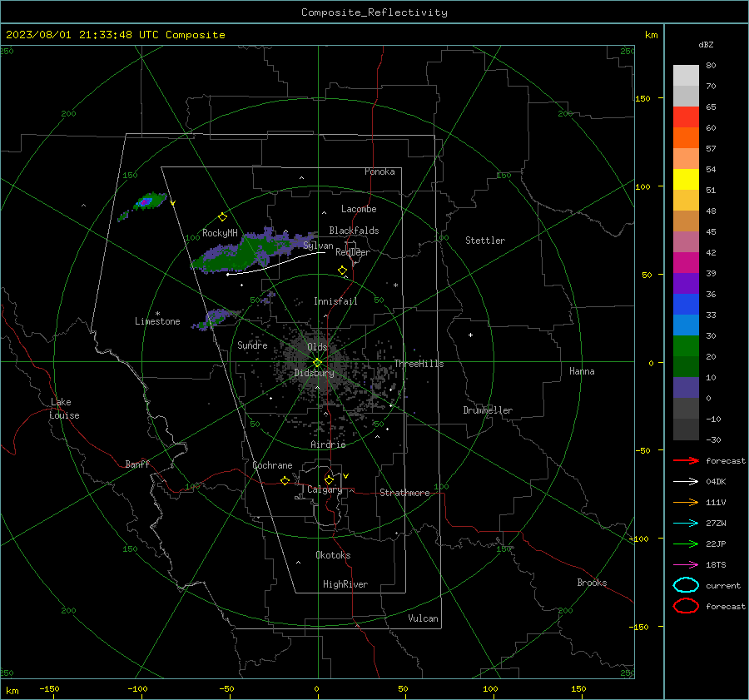Click the cyan current ellipse legend icon
This screenshot has width=749, height=700.
coord(686,585)
